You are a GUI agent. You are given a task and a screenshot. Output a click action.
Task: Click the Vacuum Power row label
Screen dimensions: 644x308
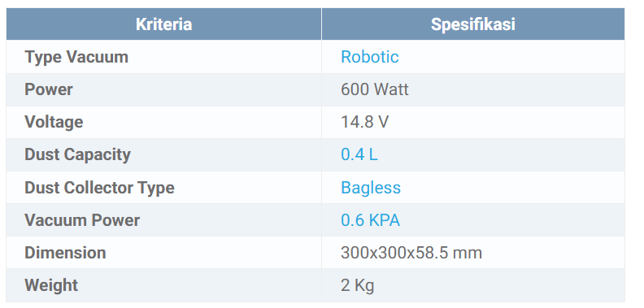tap(82, 220)
